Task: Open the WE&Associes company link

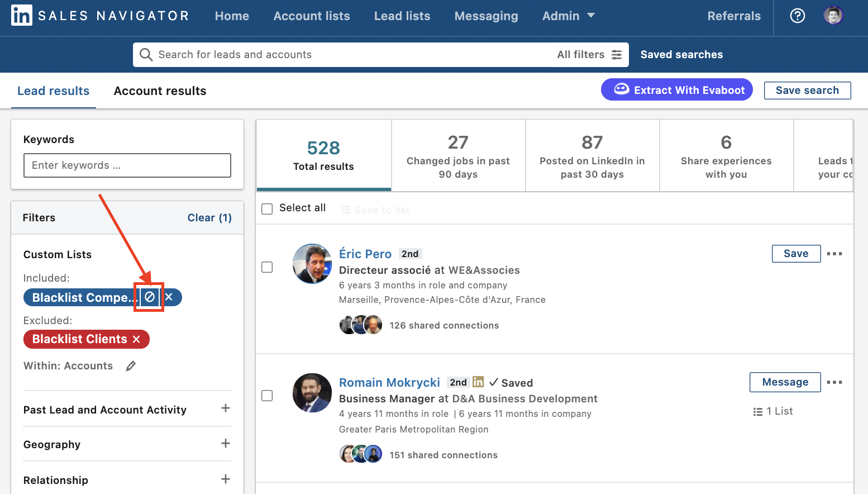Action: (484, 270)
